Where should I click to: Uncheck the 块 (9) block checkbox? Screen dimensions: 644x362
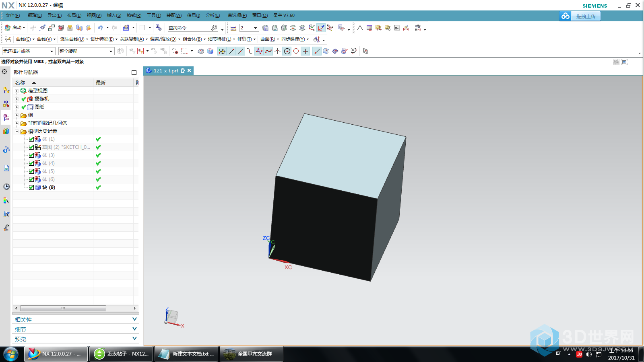[31, 187]
